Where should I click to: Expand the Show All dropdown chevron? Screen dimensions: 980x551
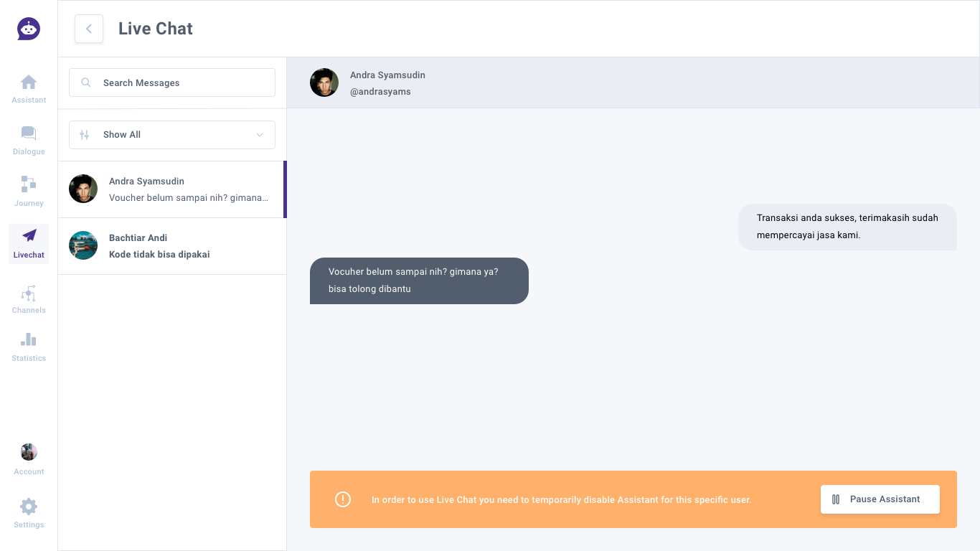pos(260,135)
